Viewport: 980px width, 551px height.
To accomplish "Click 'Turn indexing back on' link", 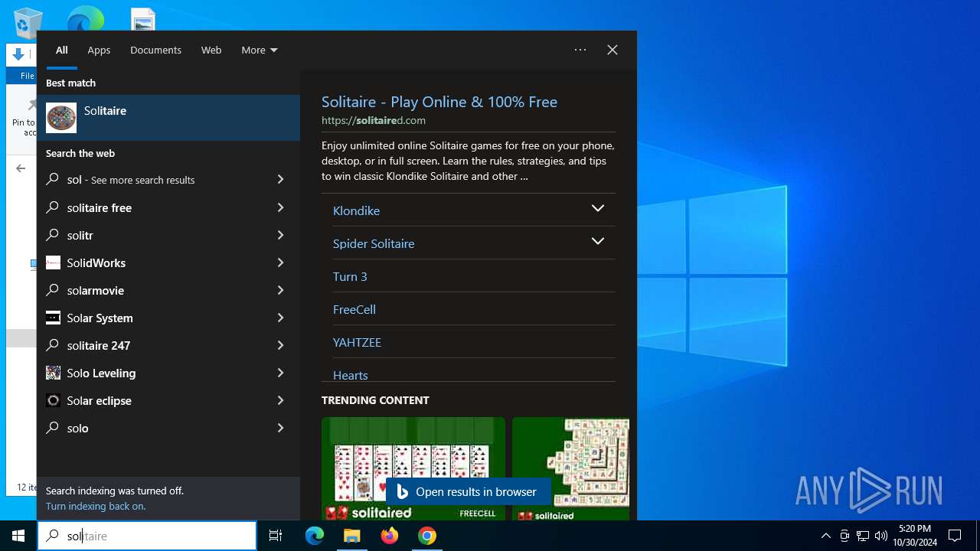I will pyautogui.click(x=96, y=506).
